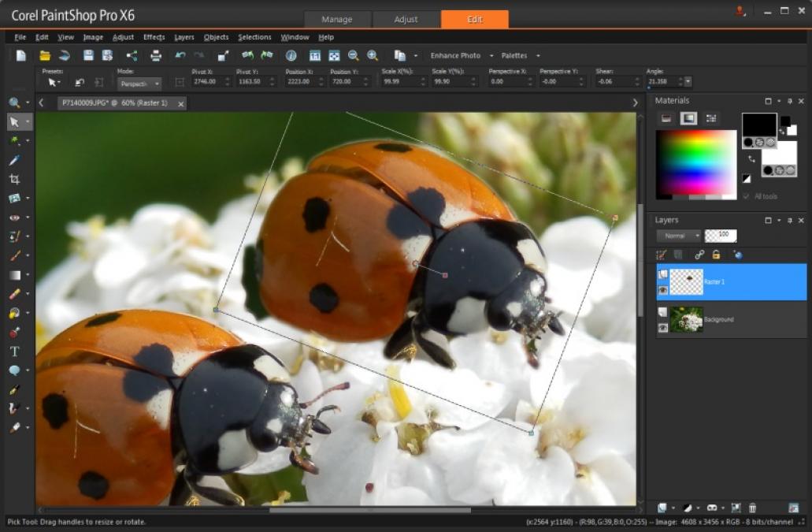The width and height of the screenshot is (812, 532).
Task: Click the Undo arrow icon
Action: point(180,55)
